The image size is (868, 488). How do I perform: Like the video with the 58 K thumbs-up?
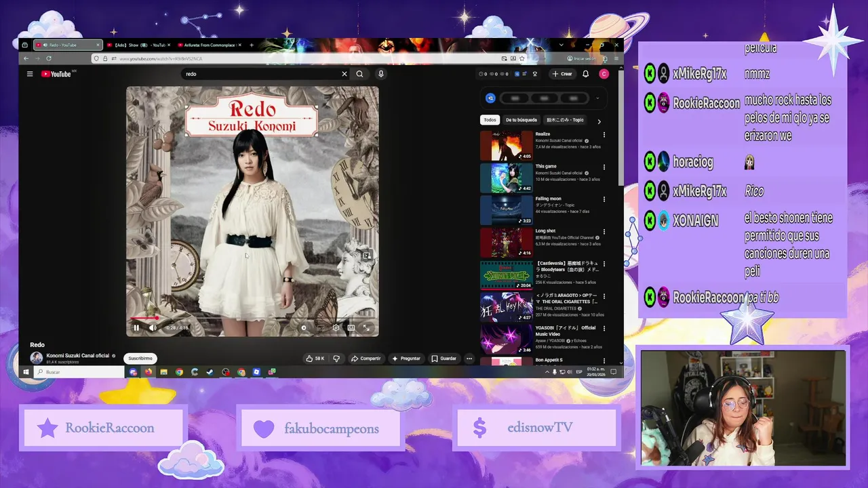315,359
